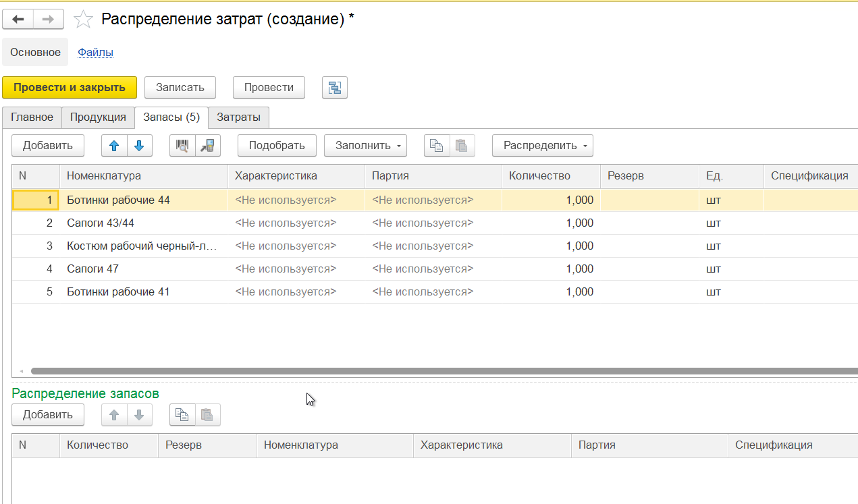
Task: Select the Костюм рабочий черный row
Action: 435,246
